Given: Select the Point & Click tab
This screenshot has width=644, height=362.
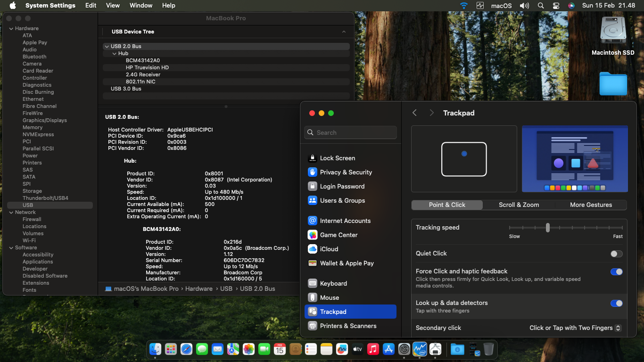Looking at the screenshot, I should point(447,205).
